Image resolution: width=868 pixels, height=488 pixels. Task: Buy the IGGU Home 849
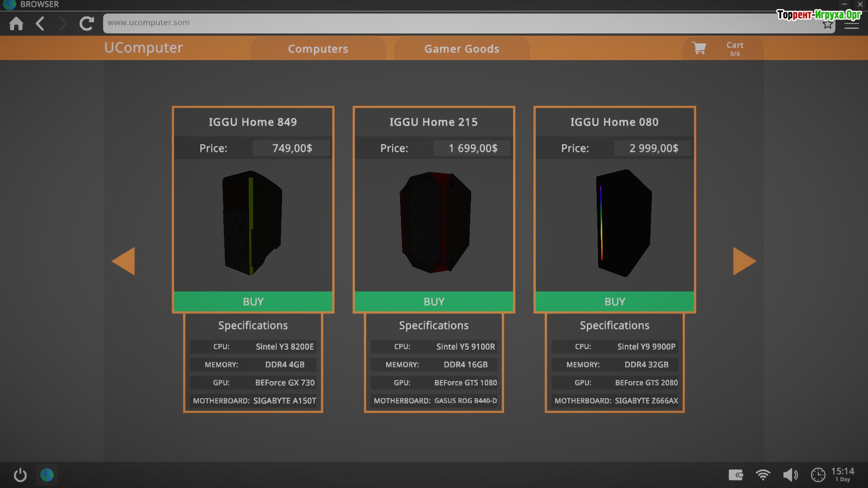253,301
